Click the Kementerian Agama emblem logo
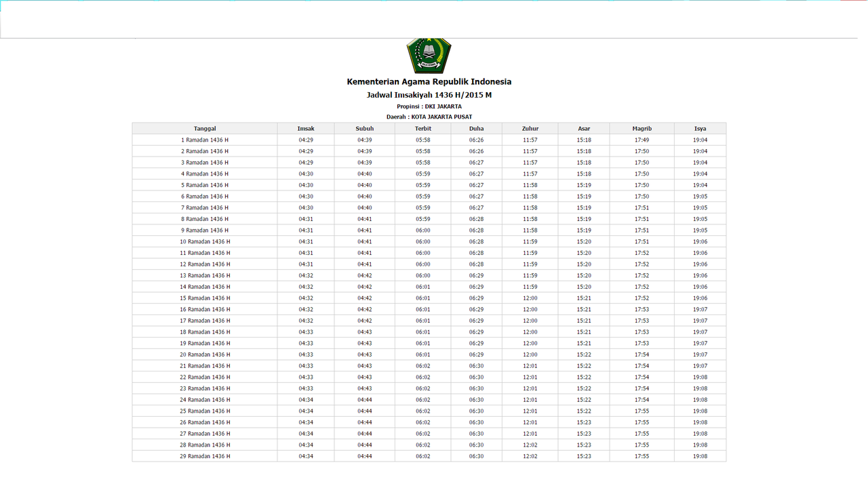Image resolution: width=868 pixels, height=488 pixels. click(429, 56)
